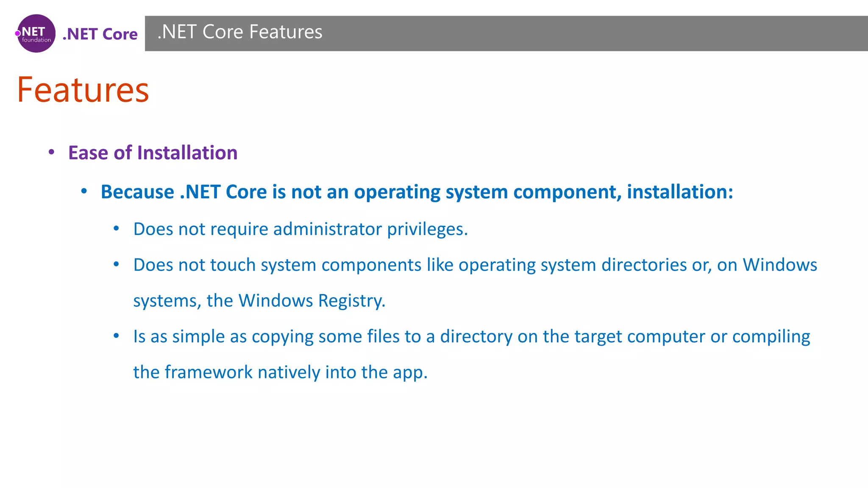Viewport: 868px width, 488px height.
Task: Click the word "foundation" inside the logo
Action: pos(36,40)
